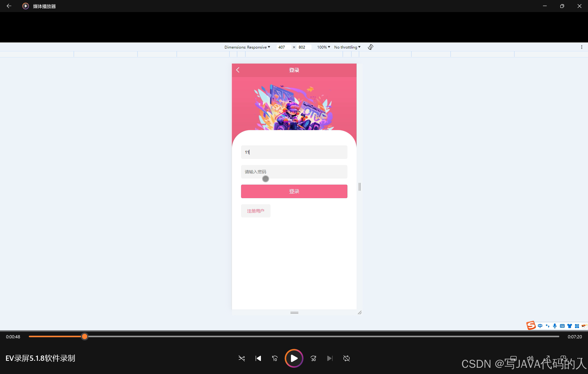The width and height of the screenshot is (588, 374).
Task: Toggle shuffle playback
Action: [241, 358]
